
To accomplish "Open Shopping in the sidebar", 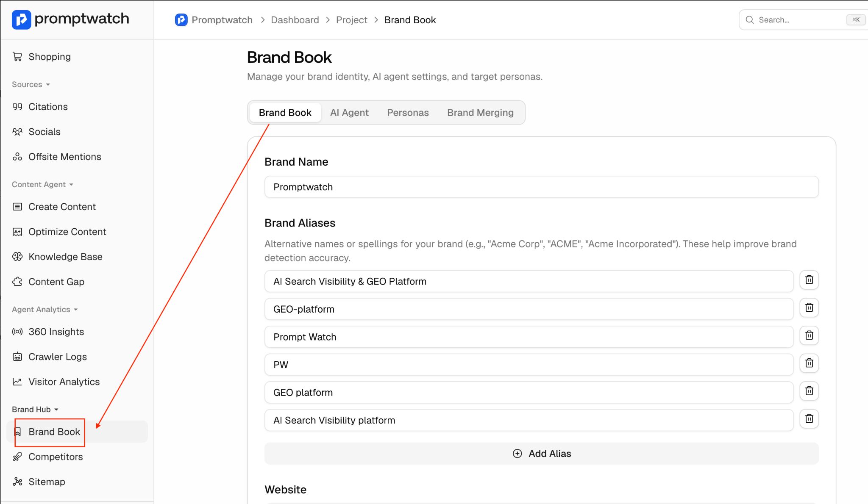I will click(x=77, y=57).
